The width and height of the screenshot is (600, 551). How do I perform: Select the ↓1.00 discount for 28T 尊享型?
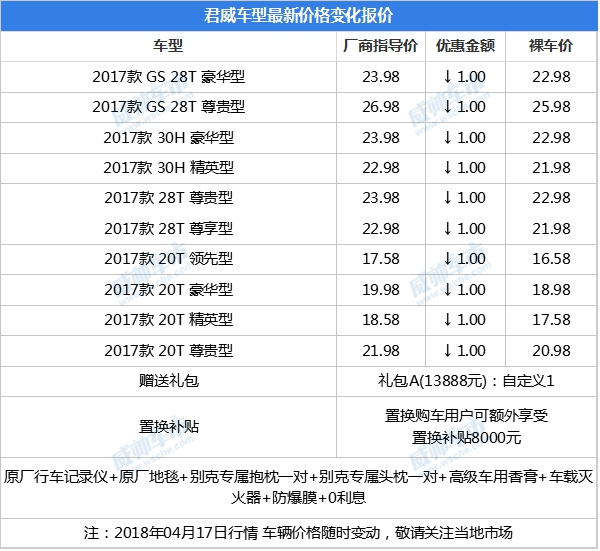point(465,229)
